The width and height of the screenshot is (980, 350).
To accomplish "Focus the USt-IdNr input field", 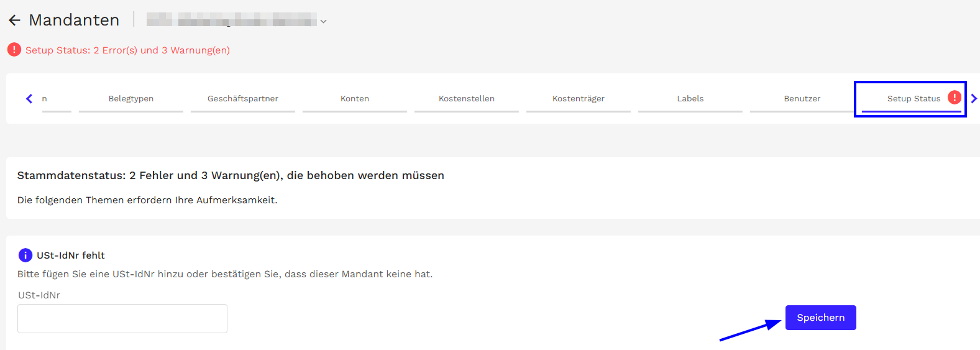I will pyautogui.click(x=122, y=318).
